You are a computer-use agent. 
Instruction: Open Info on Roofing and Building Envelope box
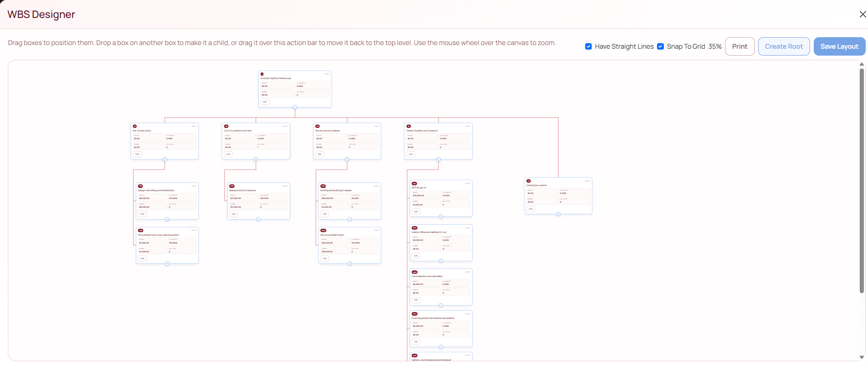[325, 214]
